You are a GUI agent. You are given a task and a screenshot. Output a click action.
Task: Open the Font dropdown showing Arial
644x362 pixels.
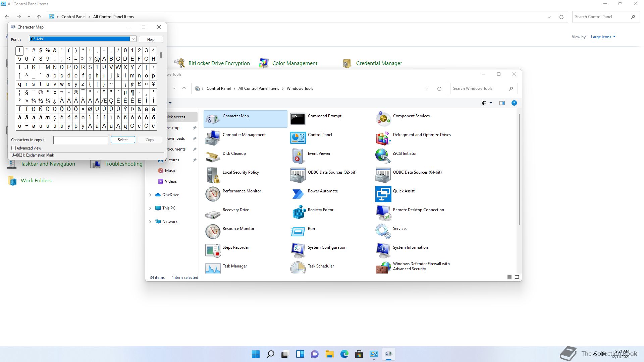coord(133,39)
